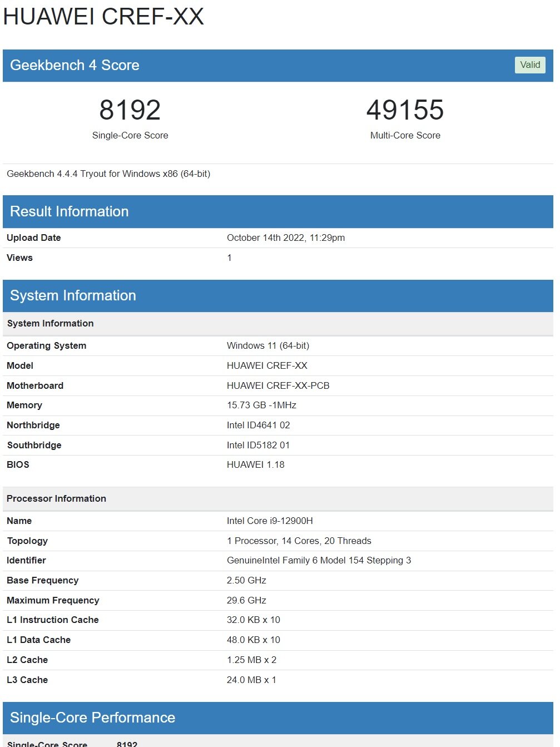Select the memory value 15.73 GB -1MHz

pyautogui.click(x=261, y=405)
